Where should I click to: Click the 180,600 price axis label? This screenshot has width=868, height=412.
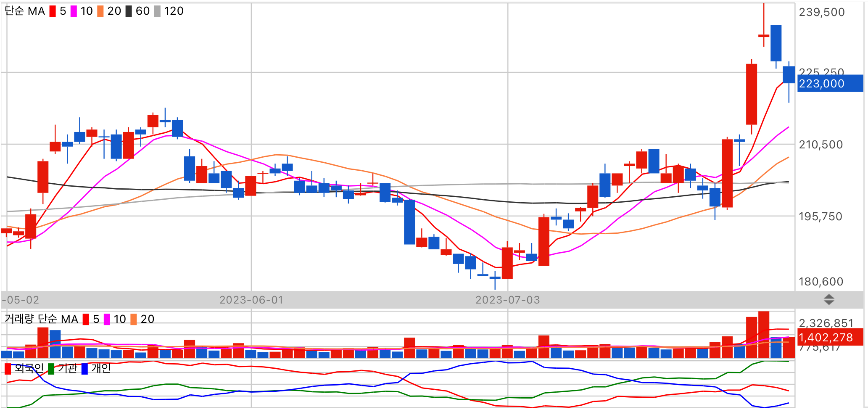coord(821,282)
